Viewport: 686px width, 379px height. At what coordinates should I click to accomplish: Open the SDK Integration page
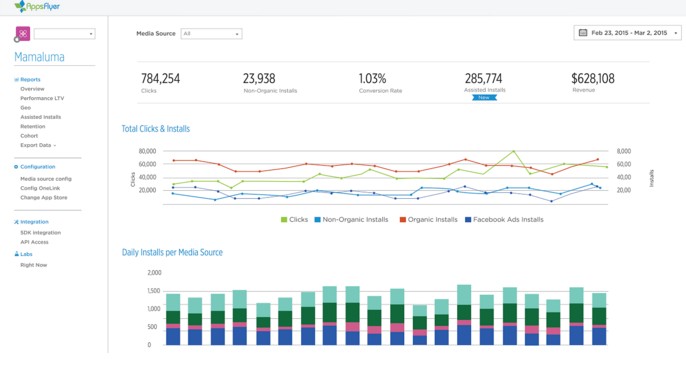coord(41,233)
